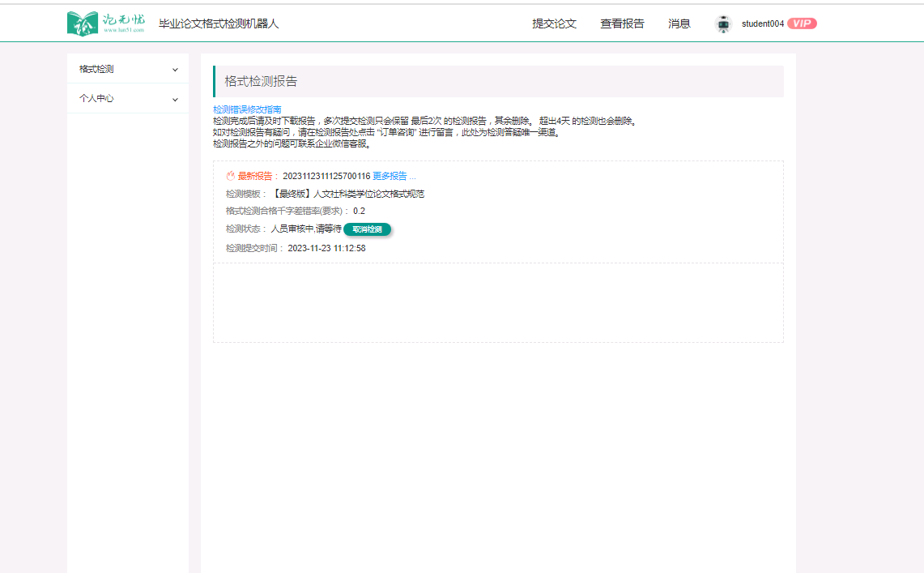This screenshot has width=924, height=573.
Task: Click the pink VIP badge
Action: click(x=802, y=24)
